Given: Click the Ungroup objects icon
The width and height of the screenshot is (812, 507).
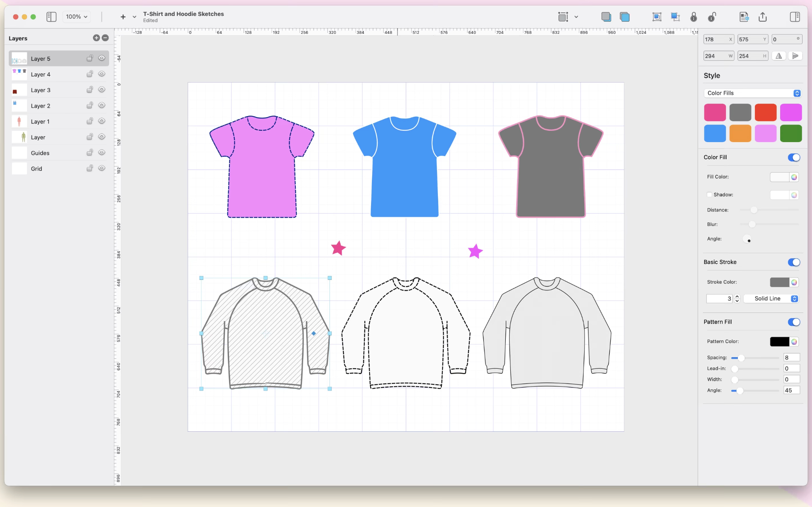Looking at the screenshot, I should (x=675, y=17).
